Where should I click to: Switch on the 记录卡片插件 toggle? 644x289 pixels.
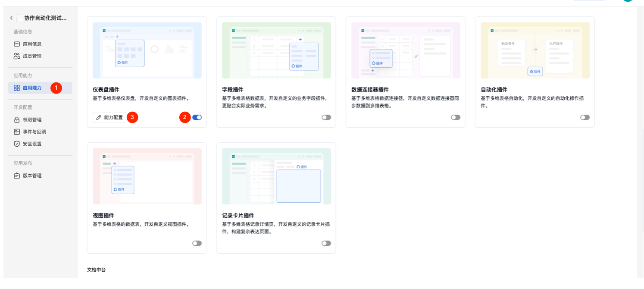[x=326, y=243]
